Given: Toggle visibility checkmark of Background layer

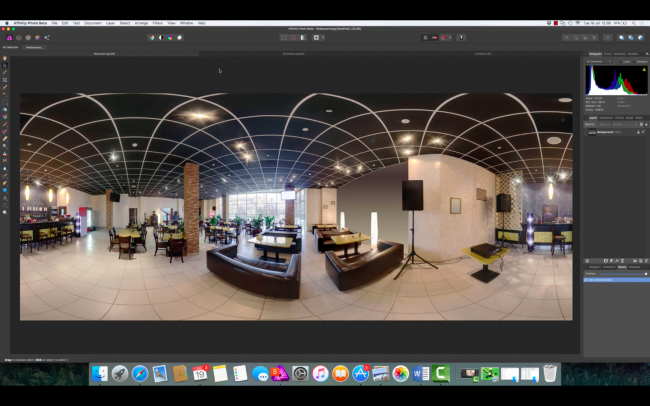Looking at the screenshot, I should coord(643,132).
